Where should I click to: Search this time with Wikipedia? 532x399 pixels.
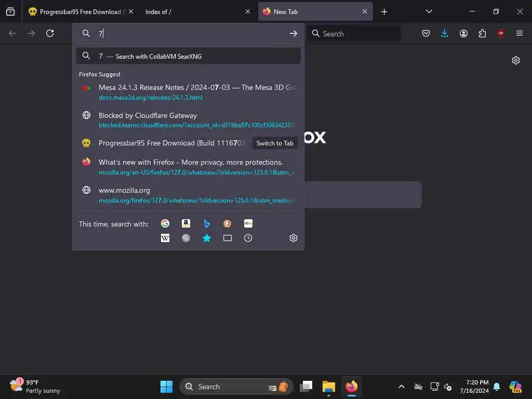point(165,238)
